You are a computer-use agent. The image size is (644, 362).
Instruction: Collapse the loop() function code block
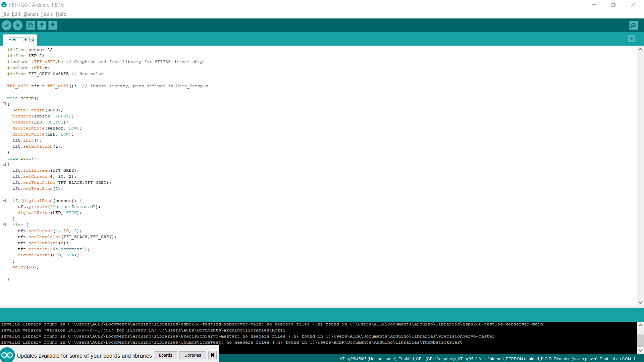(4, 164)
